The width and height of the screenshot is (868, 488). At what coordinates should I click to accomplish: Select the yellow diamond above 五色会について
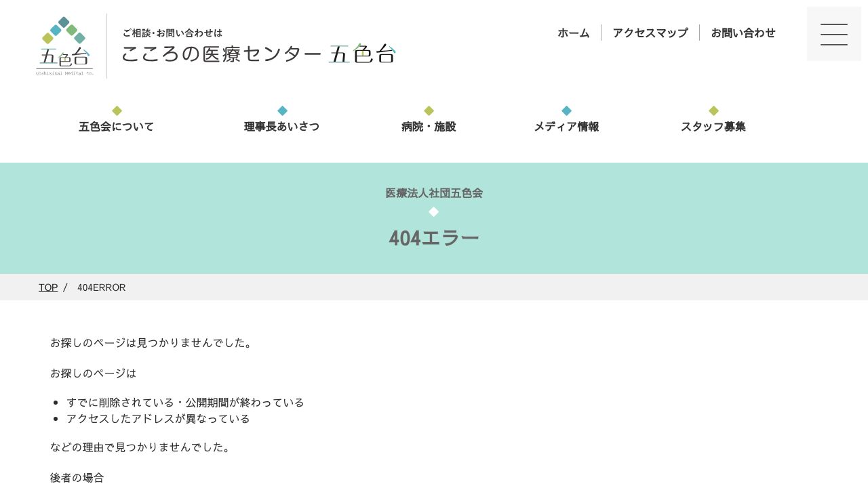point(117,110)
